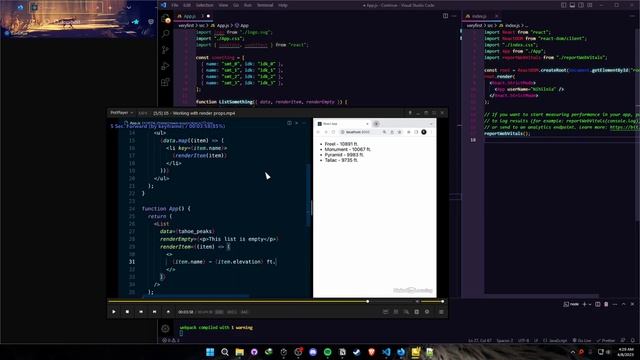Change LF end of line sequence

pyautogui.click(x=536, y=340)
